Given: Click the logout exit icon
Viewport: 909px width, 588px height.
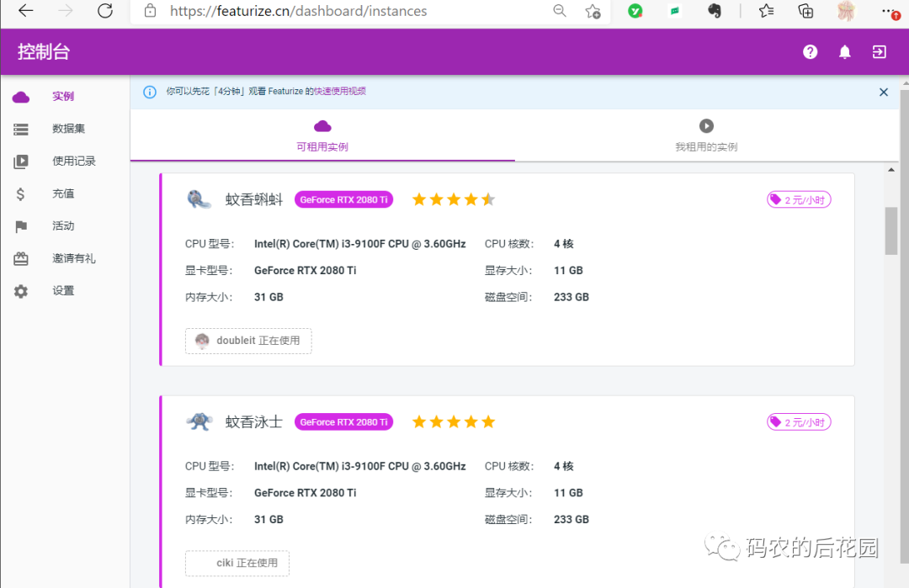Looking at the screenshot, I should tap(880, 52).
